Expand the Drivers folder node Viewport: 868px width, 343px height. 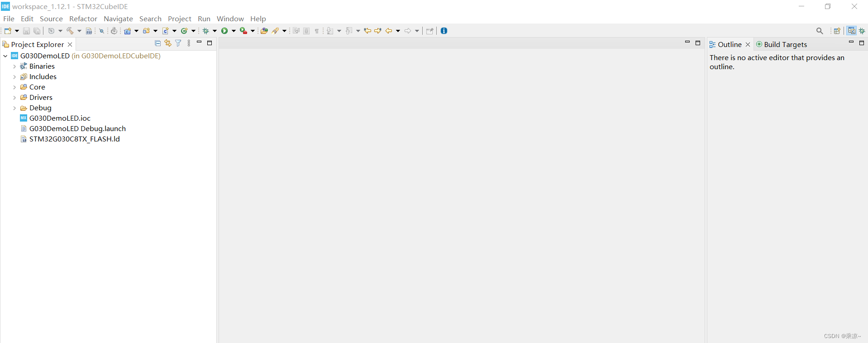coord(14,98)
